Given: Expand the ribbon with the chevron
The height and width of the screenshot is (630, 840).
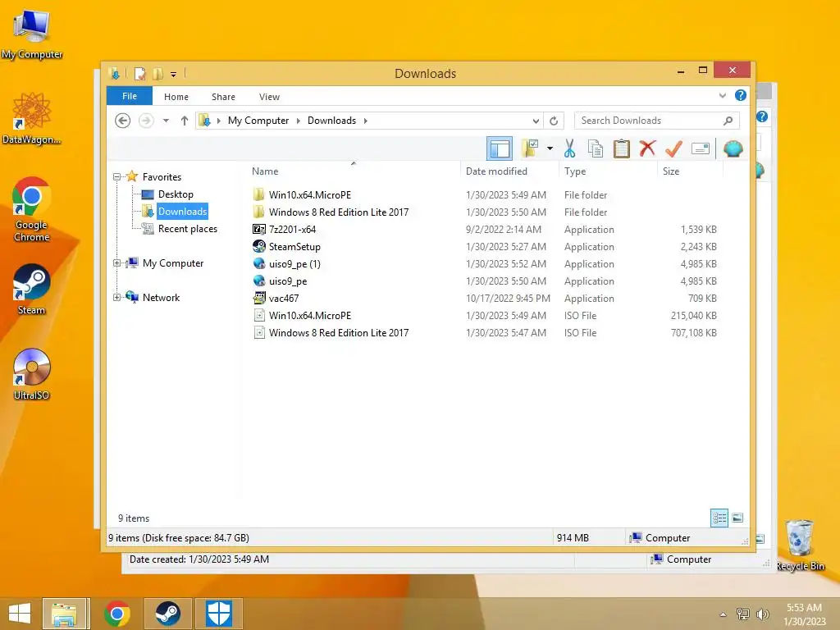Looking at the screenshot, I should pyautogui.click(x=722, y=95).
